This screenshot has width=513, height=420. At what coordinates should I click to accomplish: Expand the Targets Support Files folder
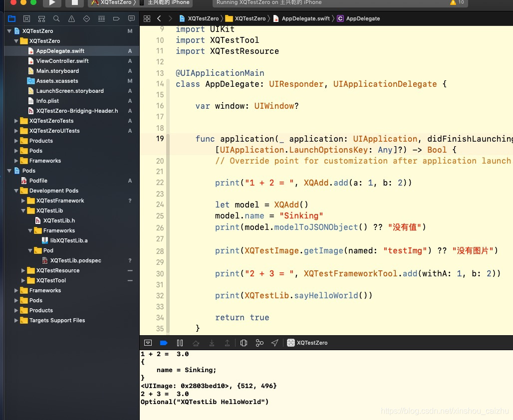(x=16, y=321)
